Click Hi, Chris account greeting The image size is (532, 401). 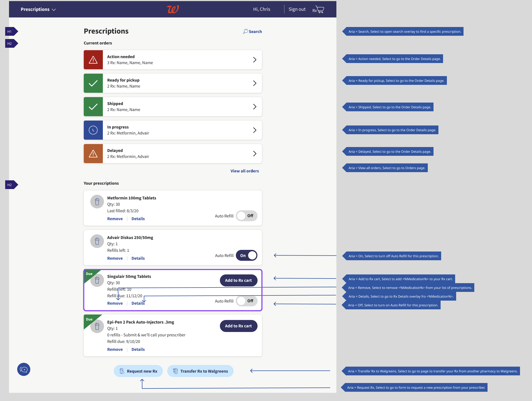tap(261, 9)
